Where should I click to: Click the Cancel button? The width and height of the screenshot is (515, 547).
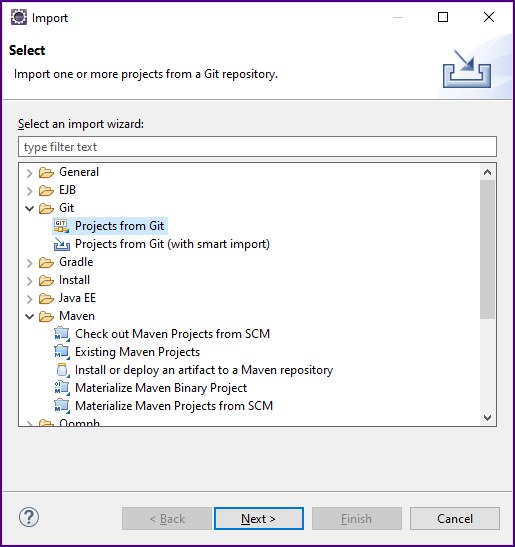click(x=455, y=519)
